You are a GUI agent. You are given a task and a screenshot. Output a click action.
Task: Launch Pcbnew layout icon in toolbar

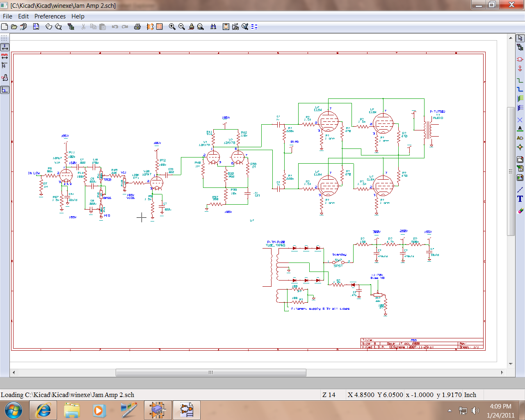point(160,27)
